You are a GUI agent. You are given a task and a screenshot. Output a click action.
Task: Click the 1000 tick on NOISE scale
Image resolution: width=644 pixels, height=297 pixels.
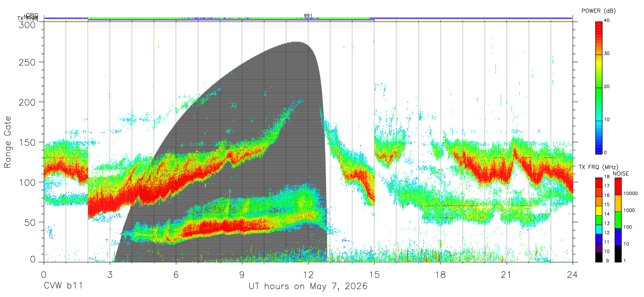[630, 210]
